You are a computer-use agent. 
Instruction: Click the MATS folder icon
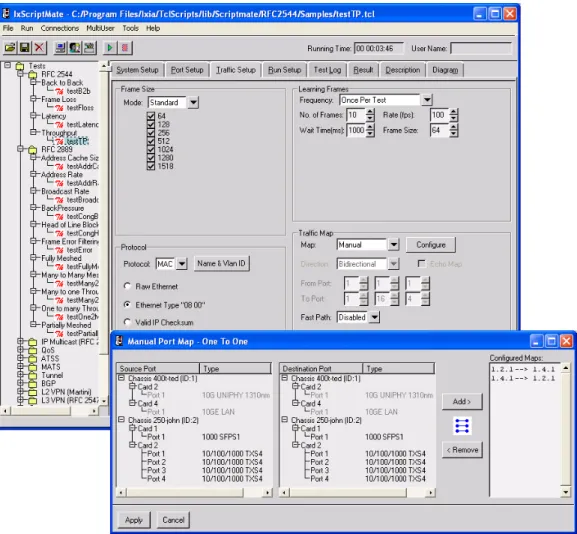pos(33,367)
